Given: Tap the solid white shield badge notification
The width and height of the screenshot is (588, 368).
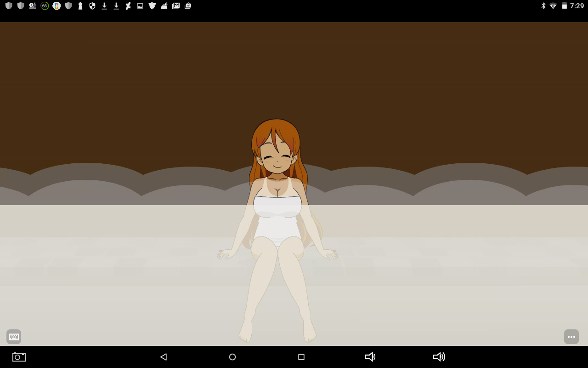Looking at the screenshot, I should pyautogui.click(x=152, y=6).
